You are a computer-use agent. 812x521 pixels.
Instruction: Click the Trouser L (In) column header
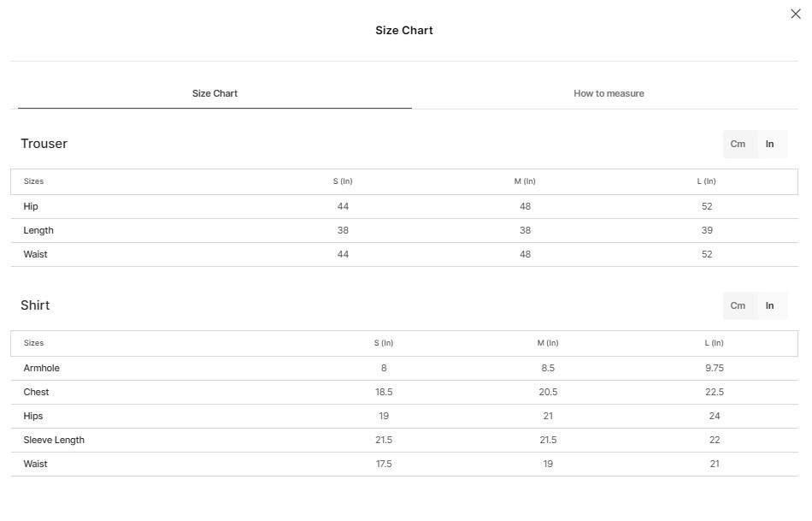[x=706, y=181]
